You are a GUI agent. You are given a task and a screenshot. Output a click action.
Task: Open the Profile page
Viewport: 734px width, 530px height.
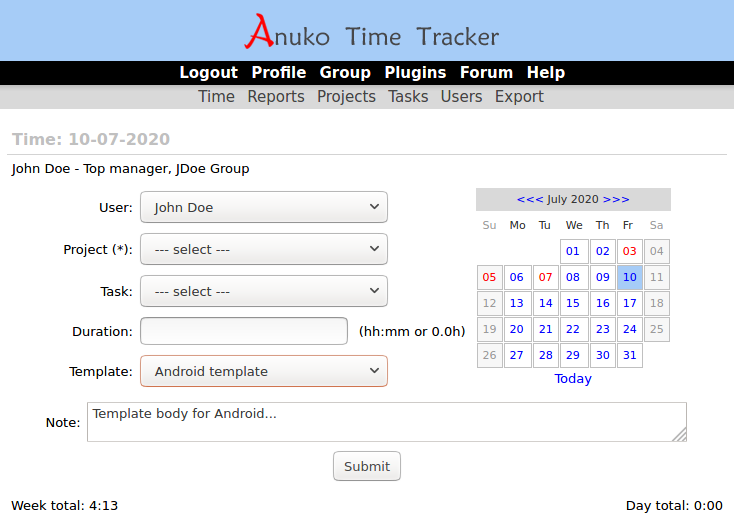pos(279,73)
